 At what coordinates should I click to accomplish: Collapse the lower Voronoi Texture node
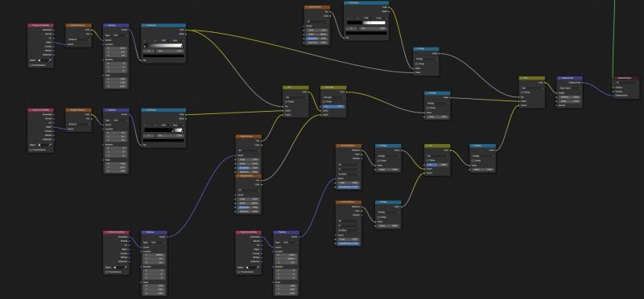337,203
